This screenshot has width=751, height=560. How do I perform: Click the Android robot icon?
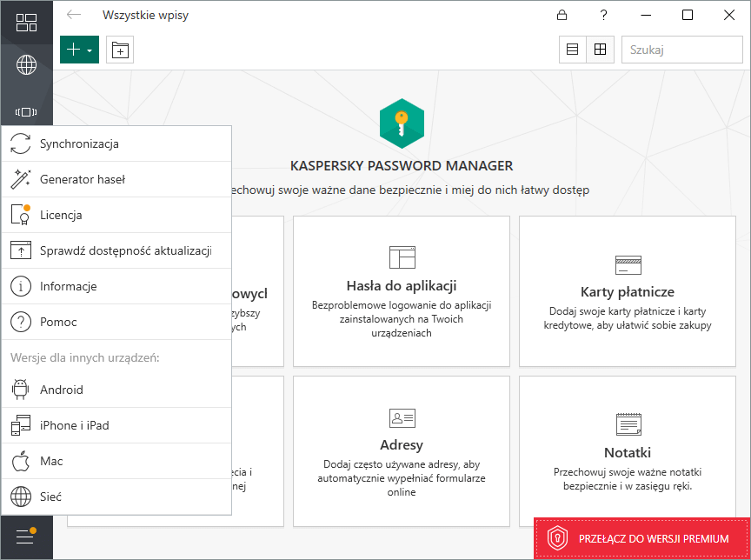click(x=21, y=390)
